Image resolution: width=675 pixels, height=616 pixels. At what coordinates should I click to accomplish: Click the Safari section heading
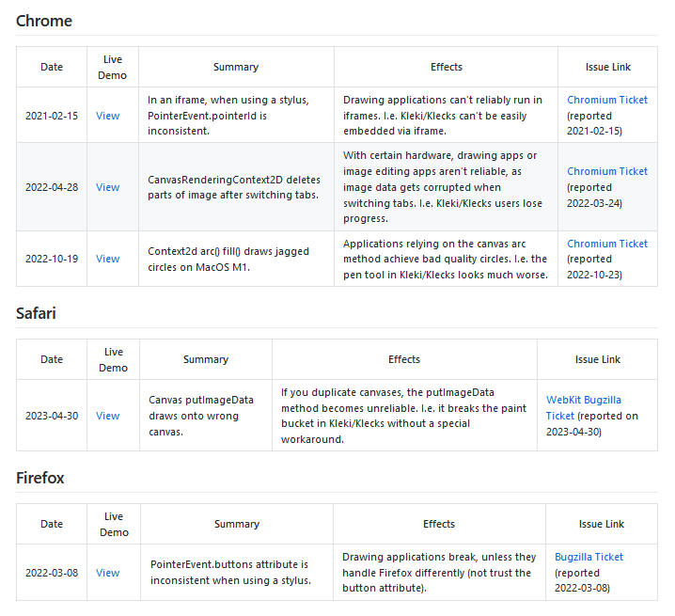36,313
